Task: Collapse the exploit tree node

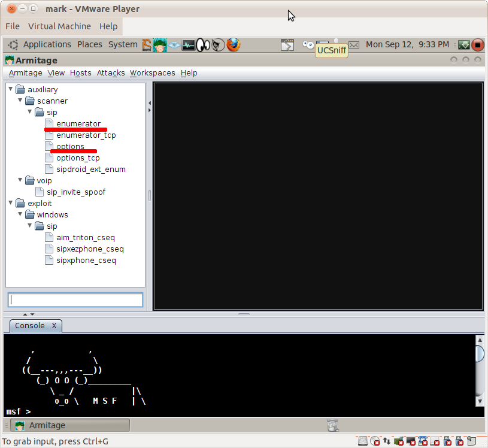Action: tap(11, 202)
